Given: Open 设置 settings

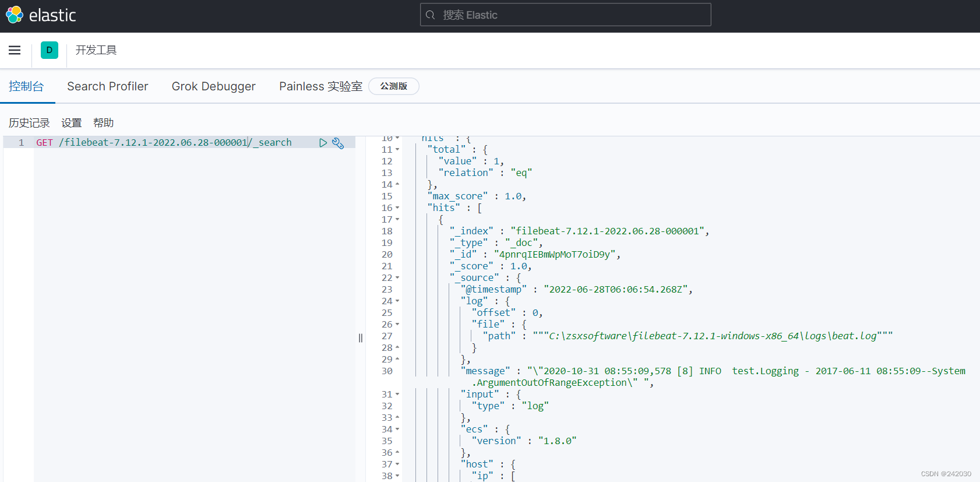Looking at the screenshot, I should coord(72,123).
